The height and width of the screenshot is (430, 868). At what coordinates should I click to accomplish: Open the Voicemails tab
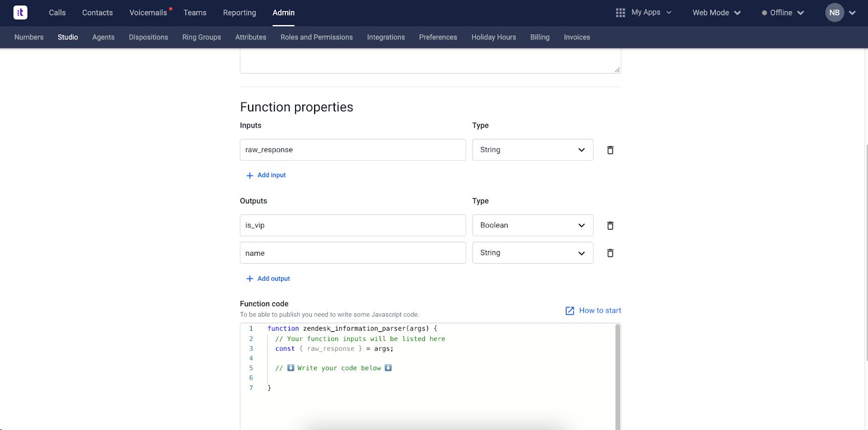[x=148, y=12]
